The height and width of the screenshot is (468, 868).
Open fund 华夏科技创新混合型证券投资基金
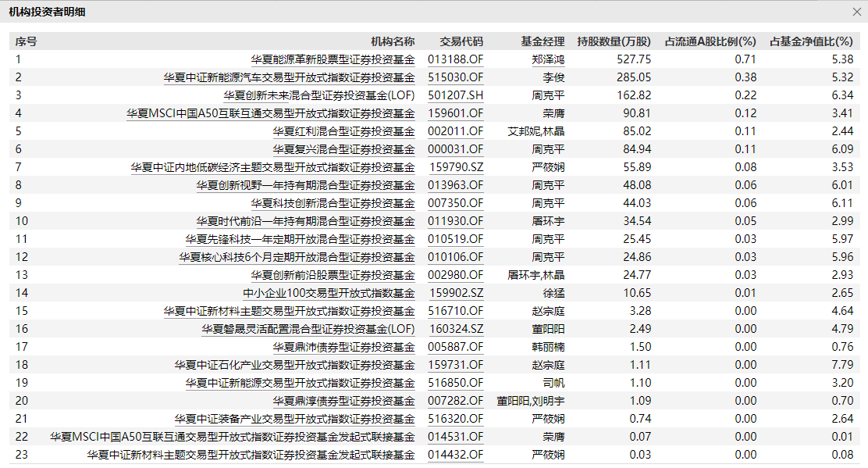[x=333, y=203]
